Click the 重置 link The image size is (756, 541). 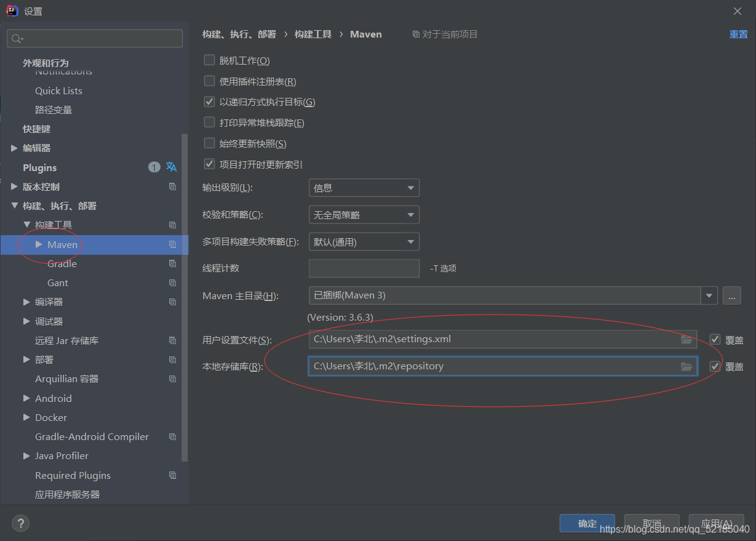[739, 34]
